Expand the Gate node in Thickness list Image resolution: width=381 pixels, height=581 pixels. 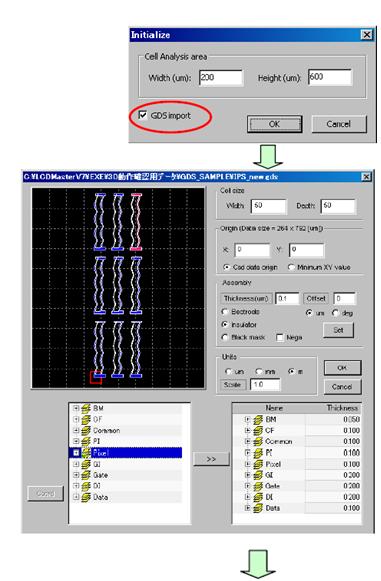coord(248,486)
